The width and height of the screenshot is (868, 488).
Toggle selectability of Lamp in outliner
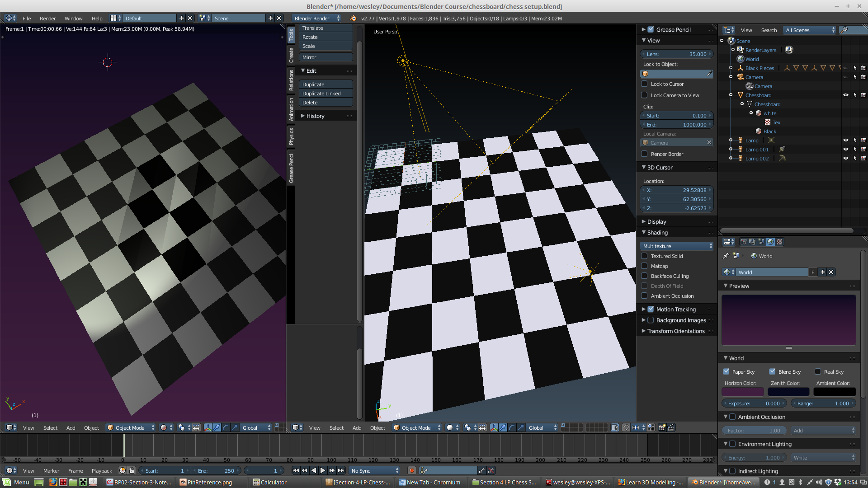855,141
